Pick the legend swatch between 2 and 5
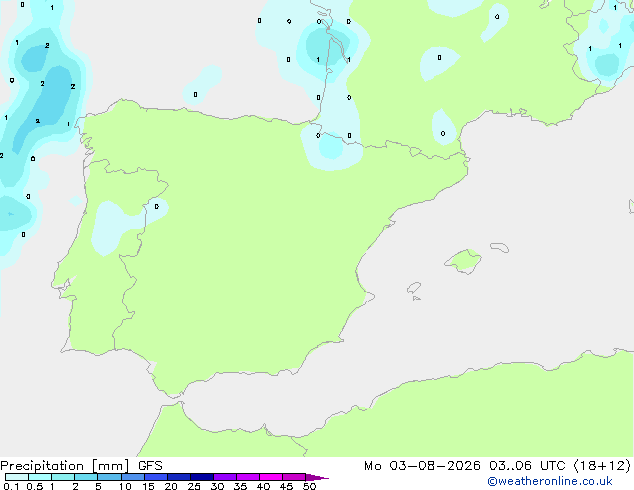The height and width of the screenshot is (490, 634). click(x=86, y=477)
